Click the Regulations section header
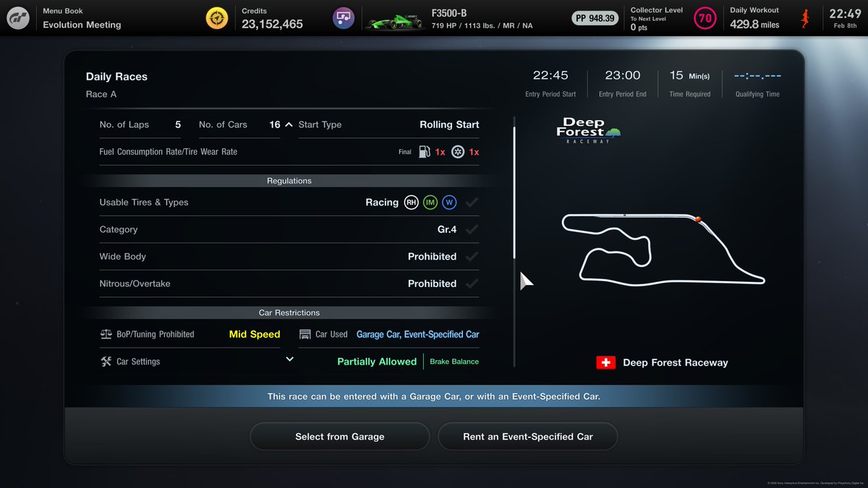 tap(289, 181)
